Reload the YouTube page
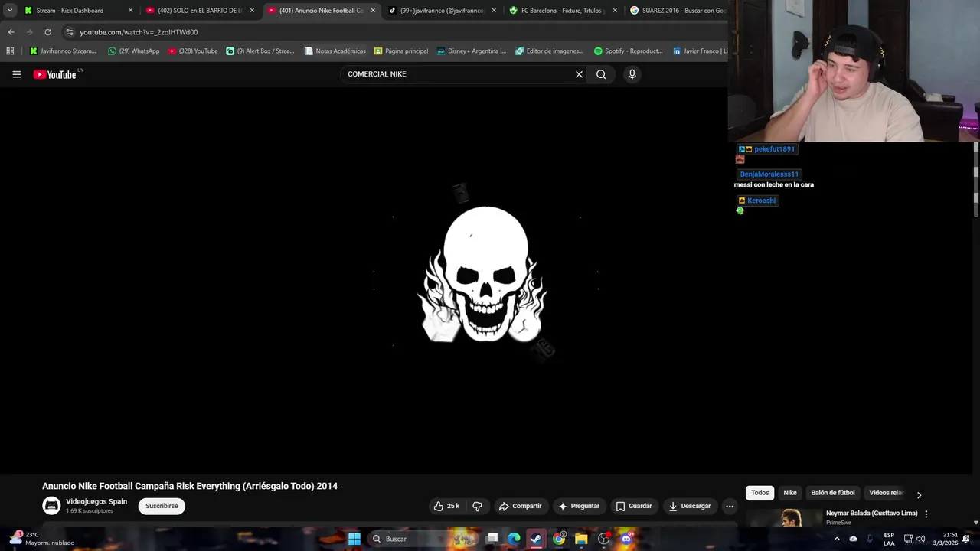This screenshot has height=551, width=980. [47, 32]
